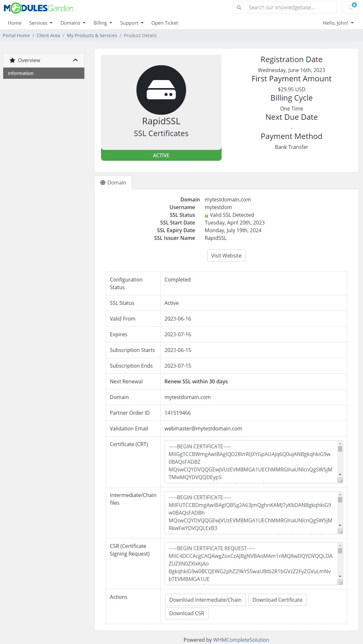The width and height of the screenshot is (363, 644).
Task: Click the Visit Website button
Action: [x=226, y=256]
